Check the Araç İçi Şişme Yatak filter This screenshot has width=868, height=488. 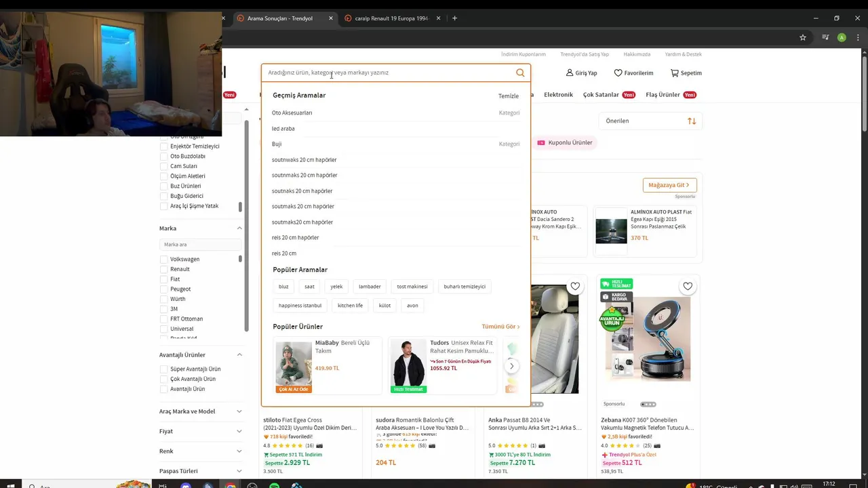point(163,206)
